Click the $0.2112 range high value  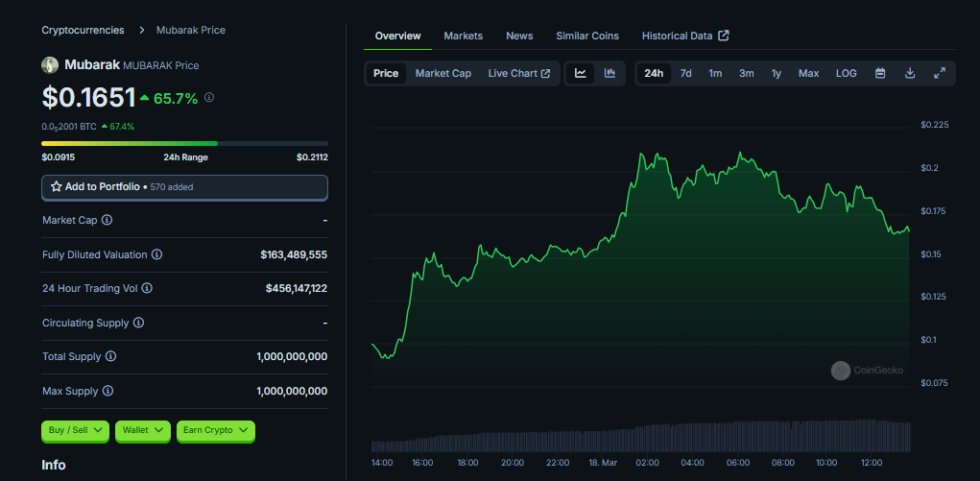(x=312, y=157)
